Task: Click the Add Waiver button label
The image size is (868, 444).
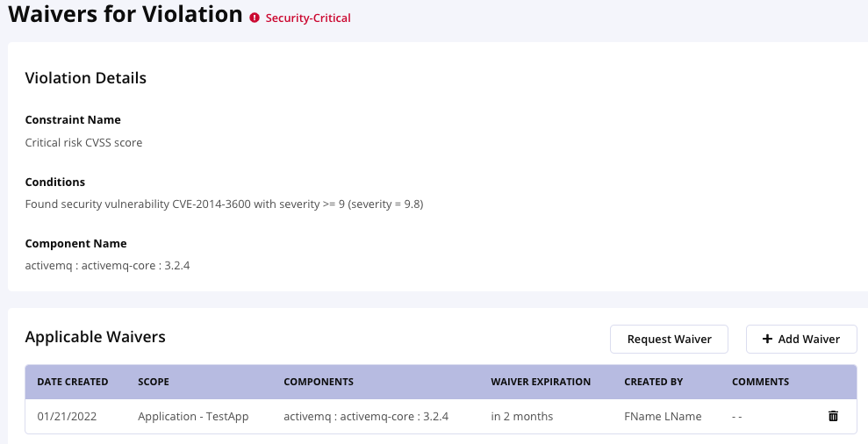Action: coord(808,340)
